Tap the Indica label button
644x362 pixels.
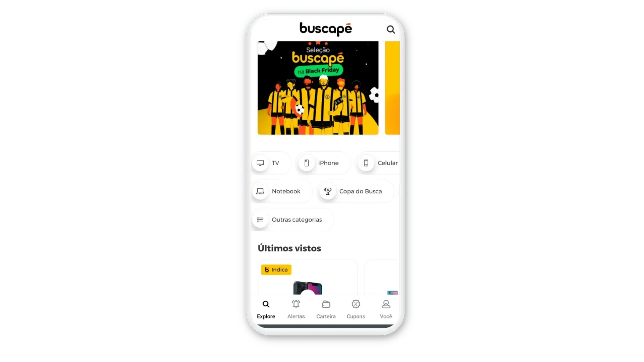[x=276, y=269]
